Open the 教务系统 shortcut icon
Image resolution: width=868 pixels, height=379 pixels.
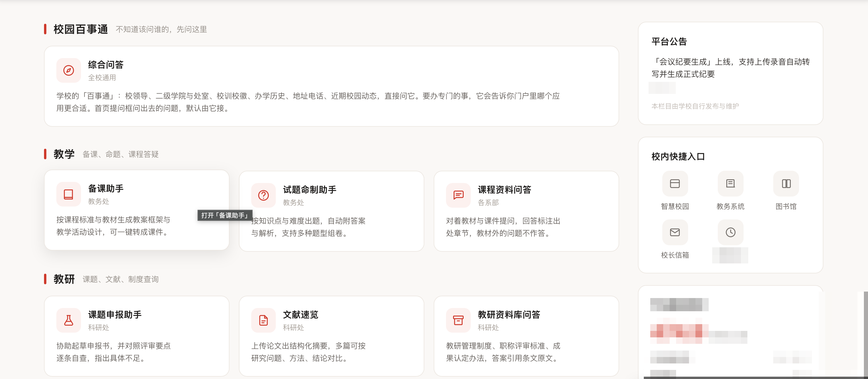tap(730, 184)
